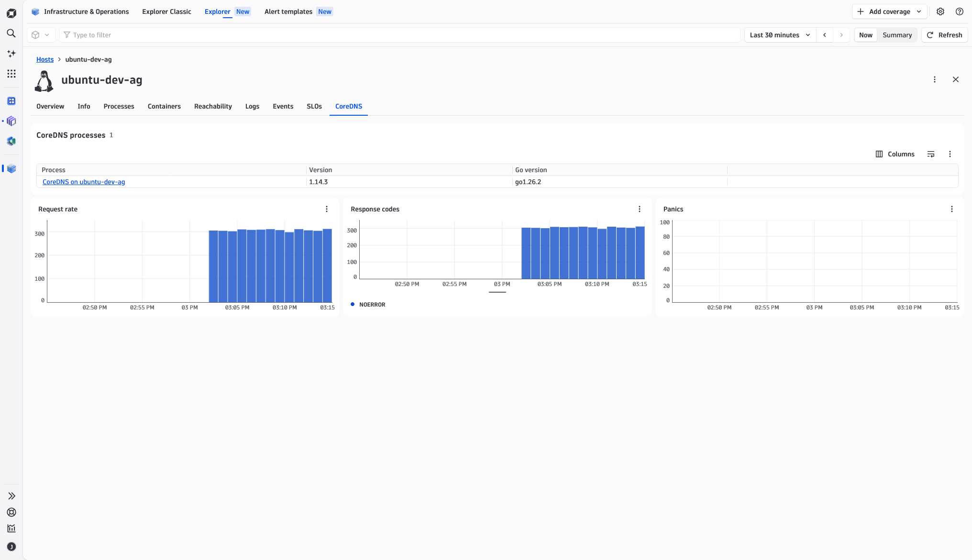Click the Linux penguin host icon
972x560 pixels.
coord(44,81)
